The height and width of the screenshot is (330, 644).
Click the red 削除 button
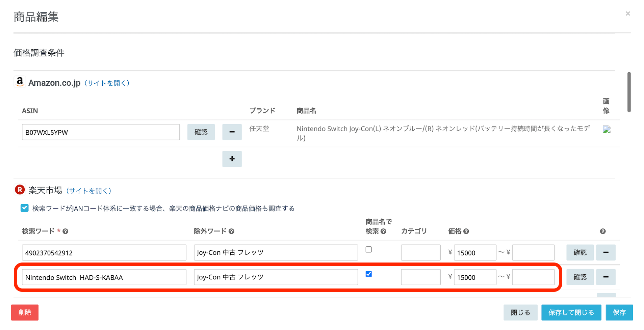click(x=25, y=312)
